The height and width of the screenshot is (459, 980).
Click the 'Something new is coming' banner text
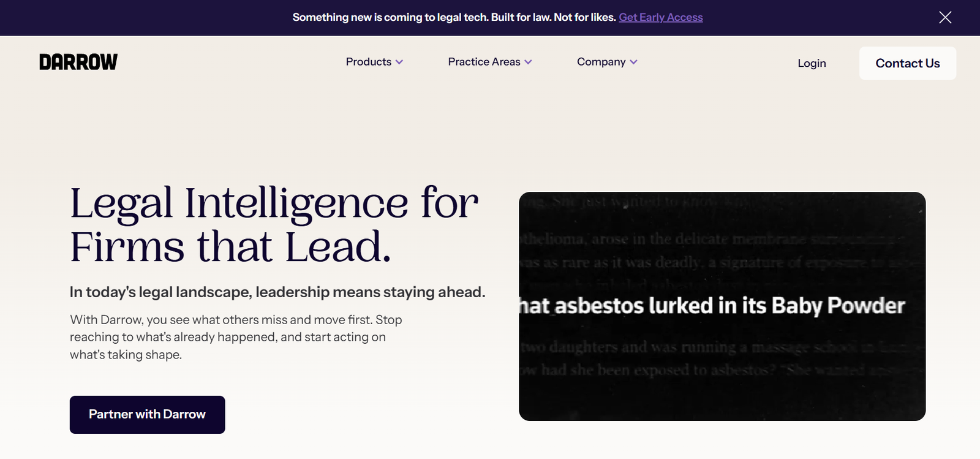pos(390,17)
